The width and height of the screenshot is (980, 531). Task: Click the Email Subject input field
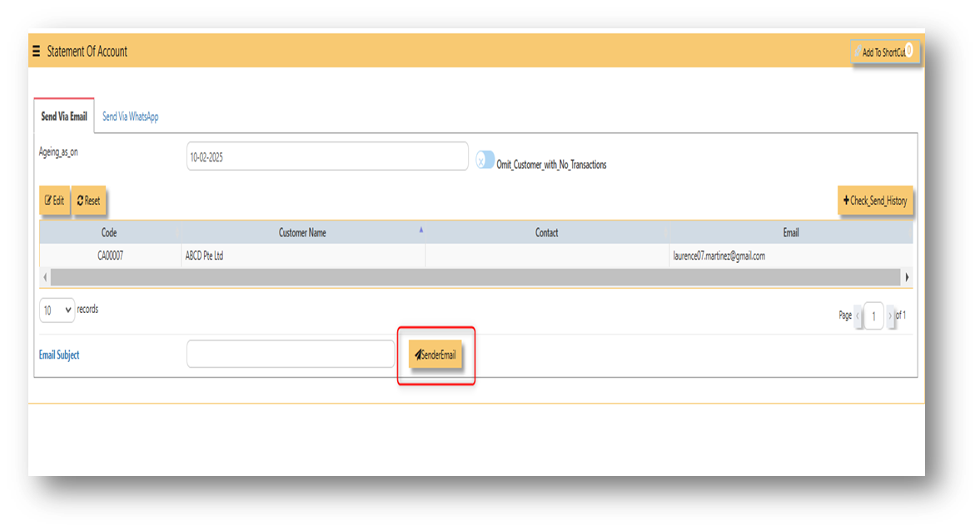[291, 355]
